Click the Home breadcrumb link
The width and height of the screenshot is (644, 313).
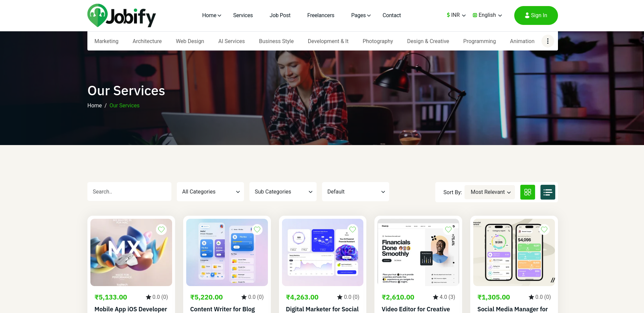click(94, 106)
